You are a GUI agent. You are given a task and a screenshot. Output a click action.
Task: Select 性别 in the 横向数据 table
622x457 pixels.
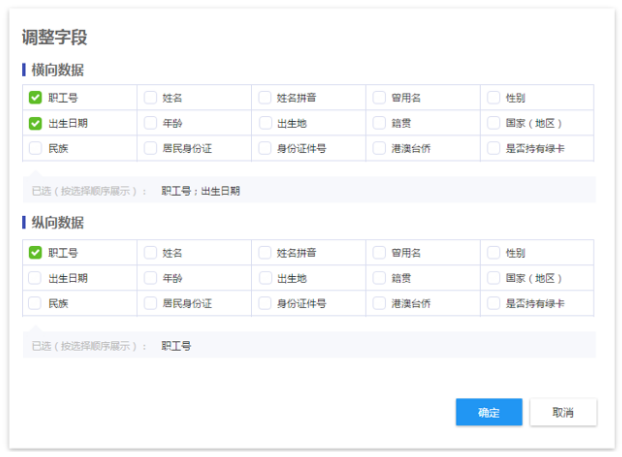point(494,98)
